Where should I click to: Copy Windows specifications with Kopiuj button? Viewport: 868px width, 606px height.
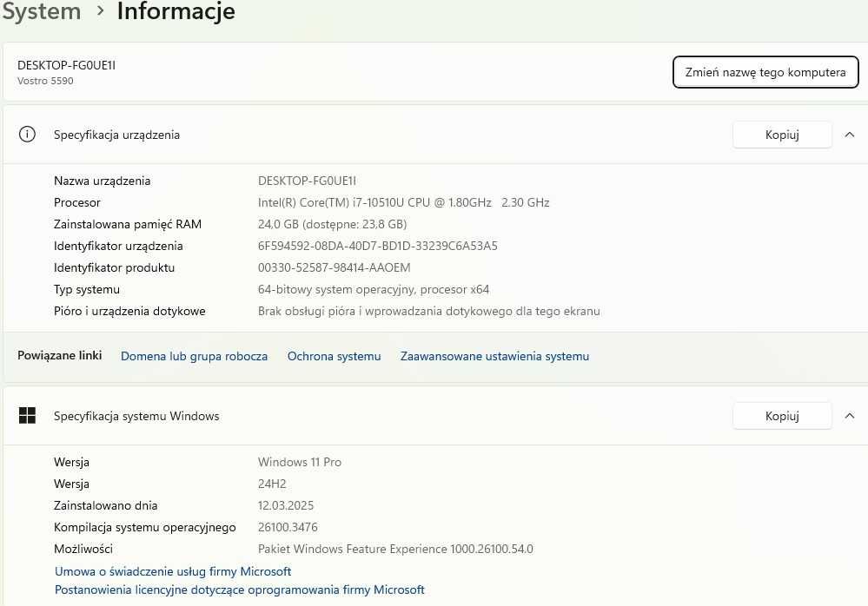coord(782,415)
